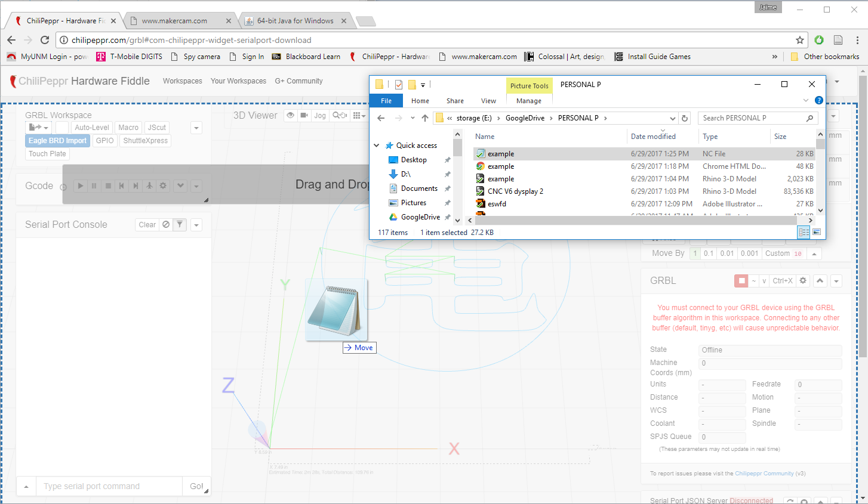Open Your Workspaces menu
This screenshot has height=504, width=868.
pos(238,81)
